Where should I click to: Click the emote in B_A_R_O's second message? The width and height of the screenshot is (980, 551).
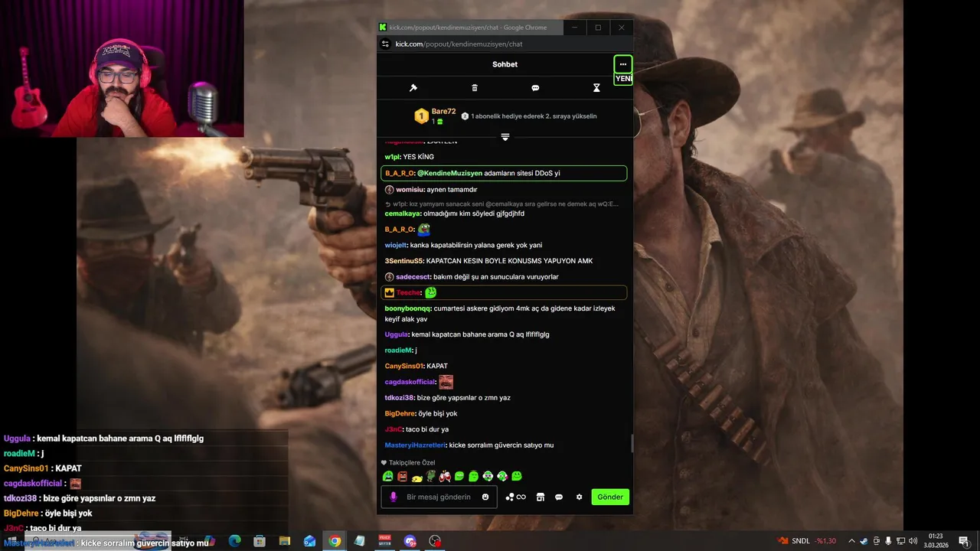point(423,229)
